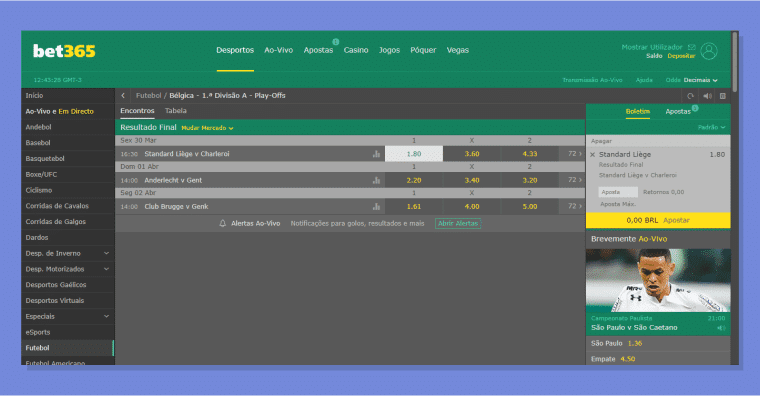Switch to the Encontros tab
This screenshot has height=396, width=760.
137,111
